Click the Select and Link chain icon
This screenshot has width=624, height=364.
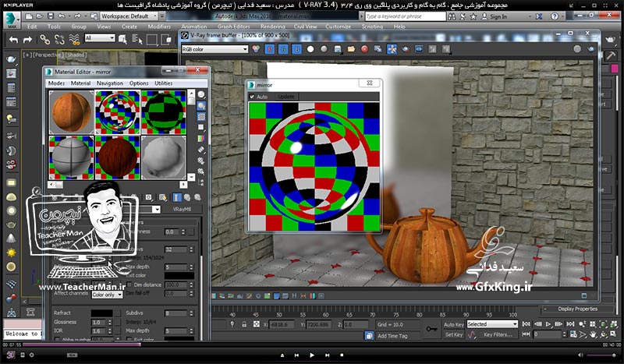pyautogui.click(x=45, y=40)
